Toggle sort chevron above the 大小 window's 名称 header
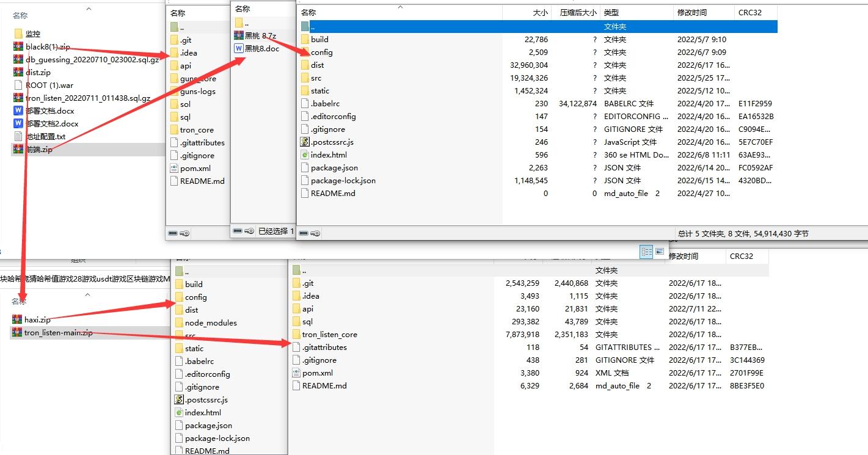This screenshot has width=868, height=455. coord(401,7)
